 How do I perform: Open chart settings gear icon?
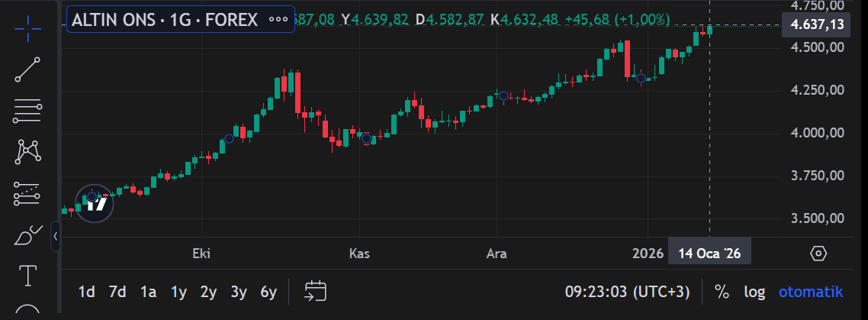pos(818,254)
